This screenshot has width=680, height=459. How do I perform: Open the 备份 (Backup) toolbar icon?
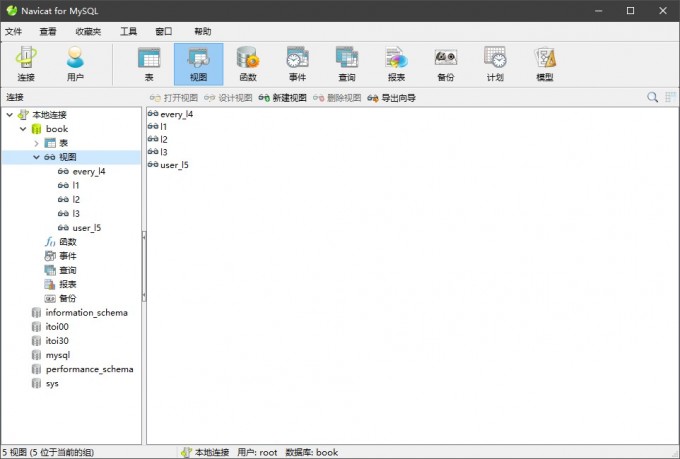[446, 64]
